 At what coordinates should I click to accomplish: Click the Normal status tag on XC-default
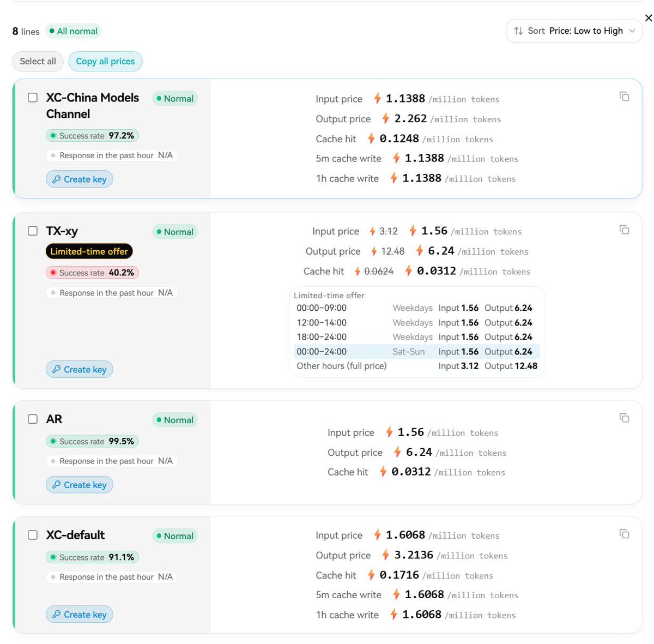(175, 536)
